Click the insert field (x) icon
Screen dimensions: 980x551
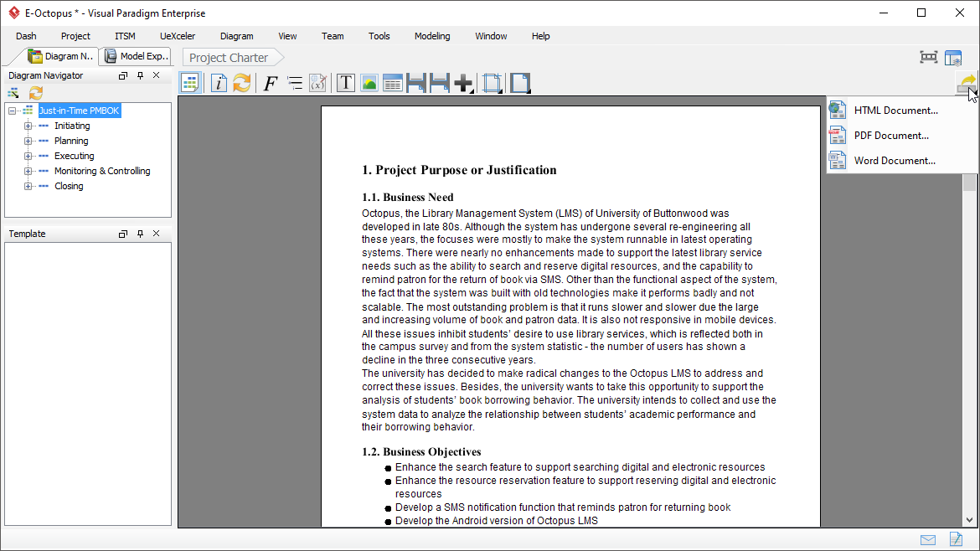click(318, 82)
